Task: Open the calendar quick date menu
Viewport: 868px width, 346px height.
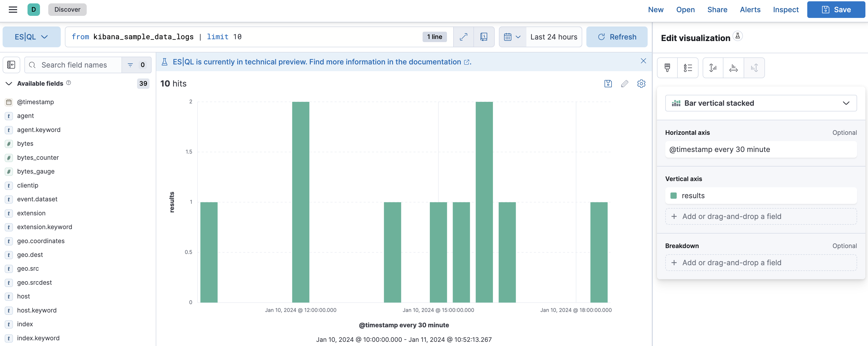Action: (512, 37)
